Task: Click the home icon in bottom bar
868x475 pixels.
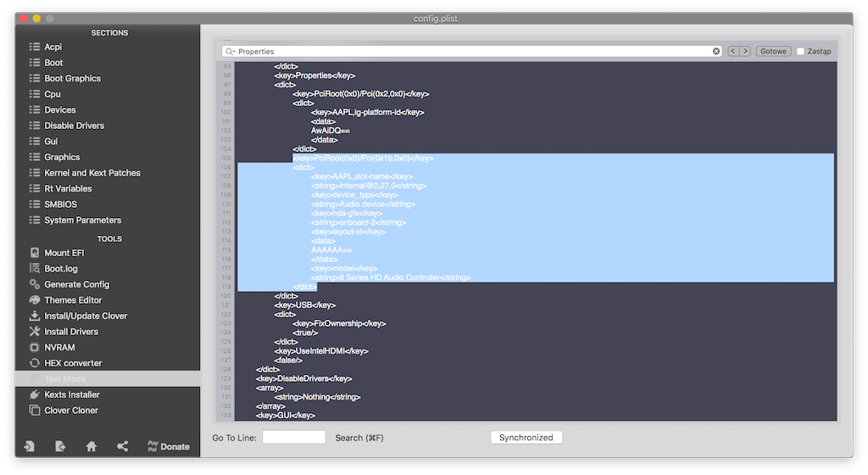Action: click(92, 446)
